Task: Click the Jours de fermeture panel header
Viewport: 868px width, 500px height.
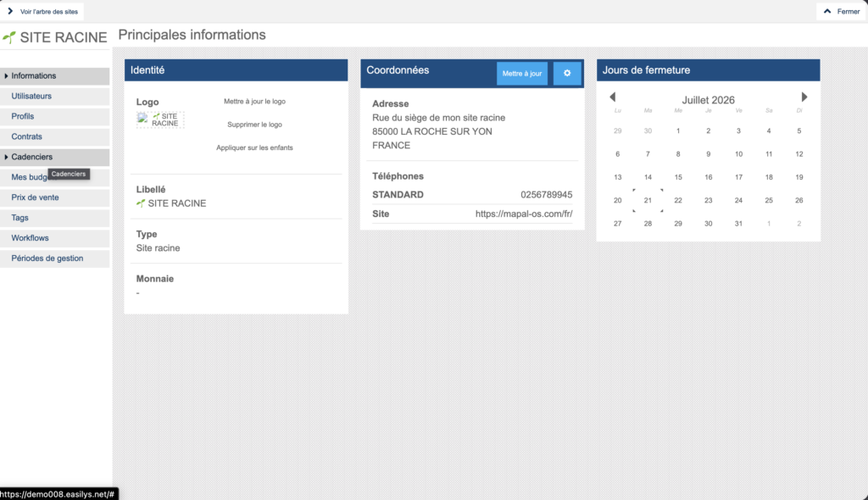Action: (708, 70)
